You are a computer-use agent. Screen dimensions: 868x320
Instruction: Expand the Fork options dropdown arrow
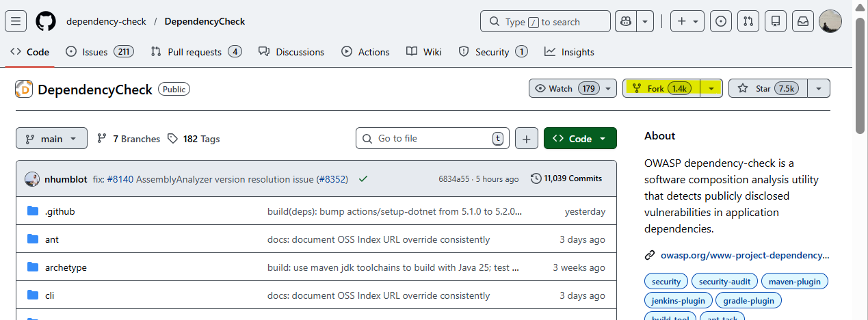712,88
